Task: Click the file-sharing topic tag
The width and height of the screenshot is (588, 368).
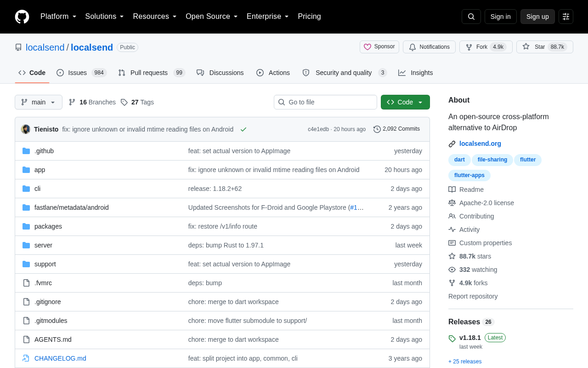Action: pyautogui.click(x=492, y=160)
